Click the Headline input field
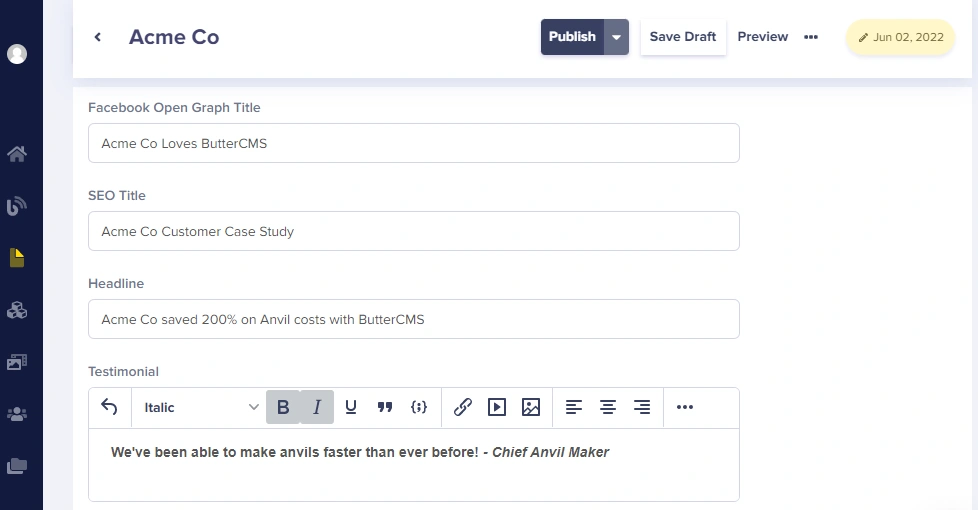This screenshot has width=978, height=510. pyautogui.click(x=414, y=319)
